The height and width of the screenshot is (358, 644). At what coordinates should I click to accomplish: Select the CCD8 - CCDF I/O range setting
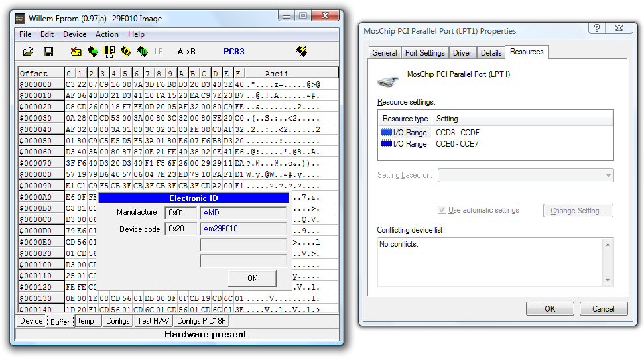[458, 132]
